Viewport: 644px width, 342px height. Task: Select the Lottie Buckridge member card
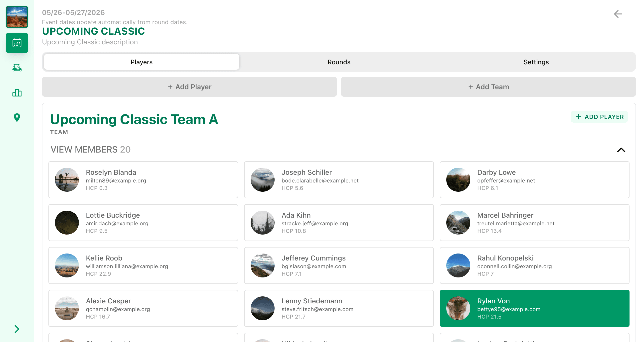point(143,223)
